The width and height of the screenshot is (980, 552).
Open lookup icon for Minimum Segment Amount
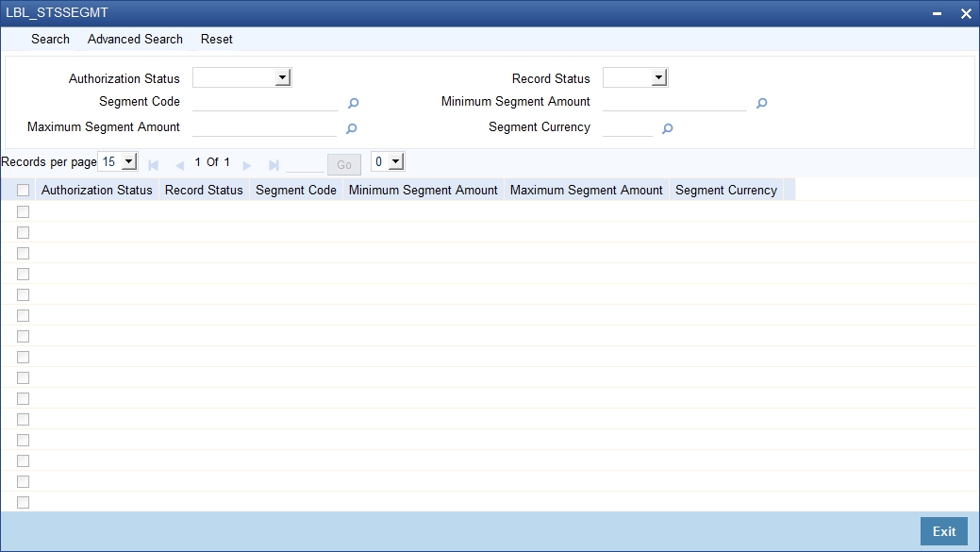(761, 103)
